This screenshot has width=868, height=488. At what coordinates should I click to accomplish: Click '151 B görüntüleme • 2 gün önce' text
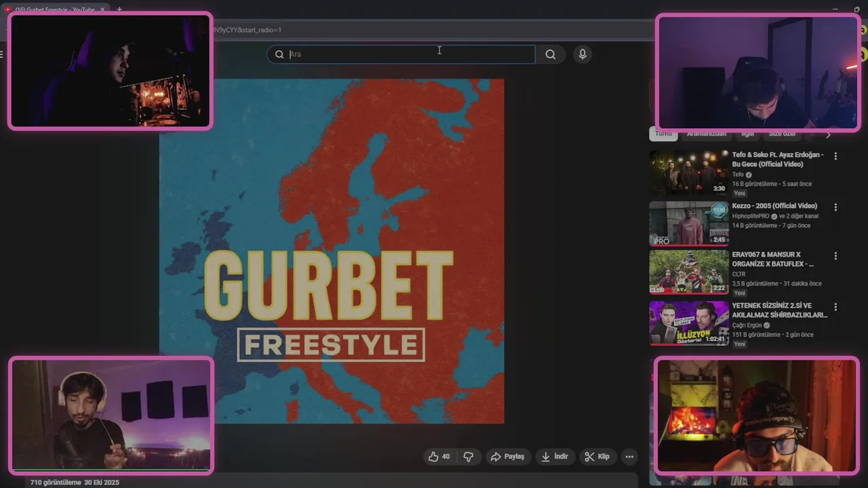(x=772, y=335)
